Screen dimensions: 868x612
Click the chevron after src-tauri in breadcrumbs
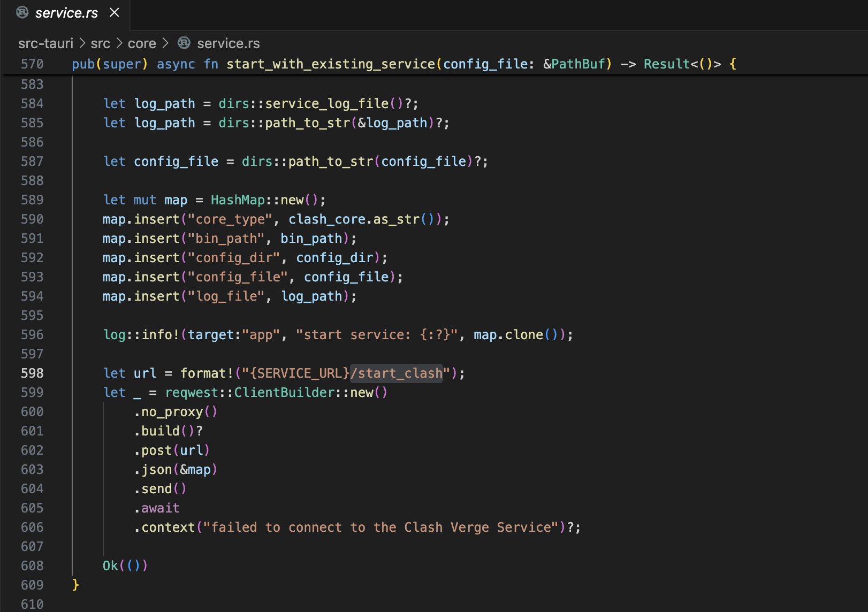pos(82,43)
